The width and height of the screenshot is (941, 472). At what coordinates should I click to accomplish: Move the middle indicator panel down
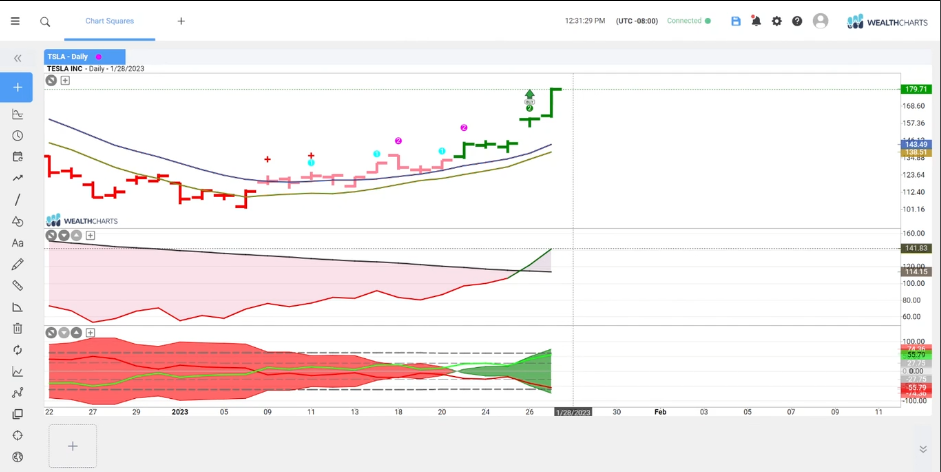pos(64,235)
